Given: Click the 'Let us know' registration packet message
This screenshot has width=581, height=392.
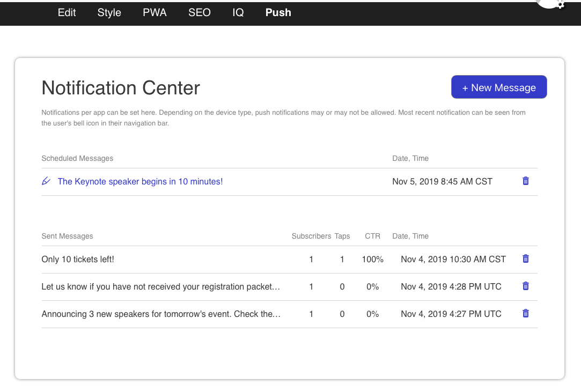Looking at the screenshot, I should [x=160, y=287].
